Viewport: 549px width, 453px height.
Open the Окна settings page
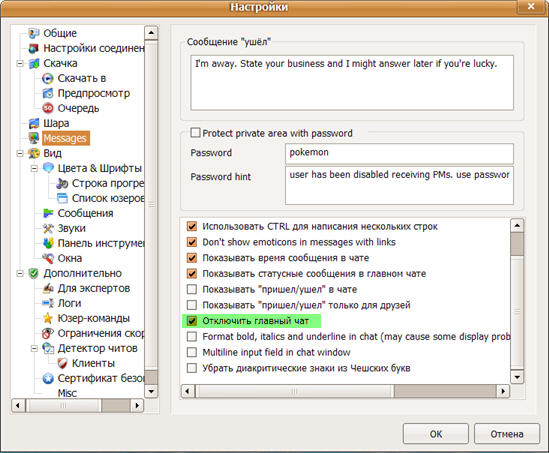pyautogui.click(x=70, y=258)
